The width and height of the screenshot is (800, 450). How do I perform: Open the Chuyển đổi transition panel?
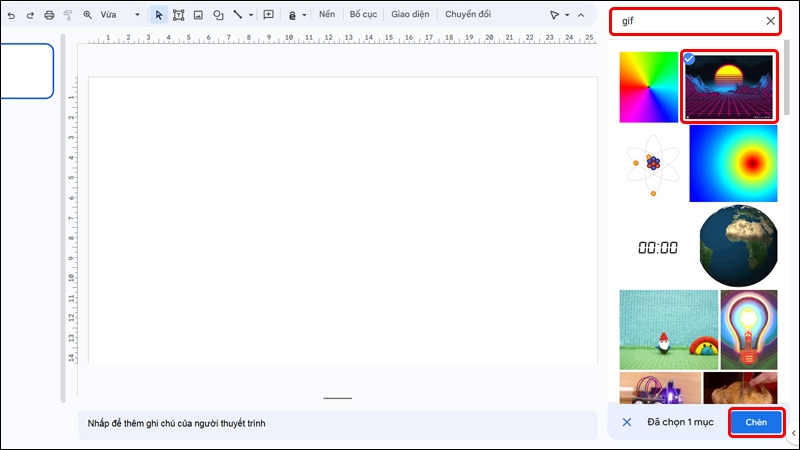click(x=468, y=14)
